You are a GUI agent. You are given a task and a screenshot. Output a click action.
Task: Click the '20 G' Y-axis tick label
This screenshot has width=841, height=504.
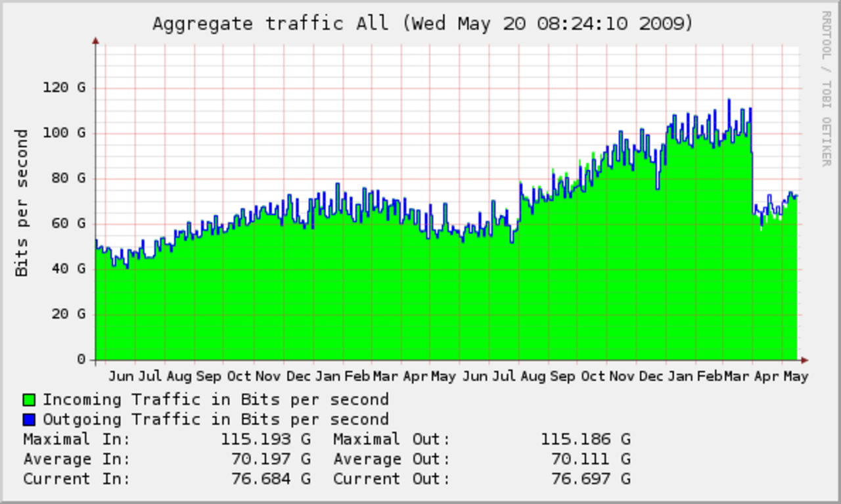[x=68, y=314]
